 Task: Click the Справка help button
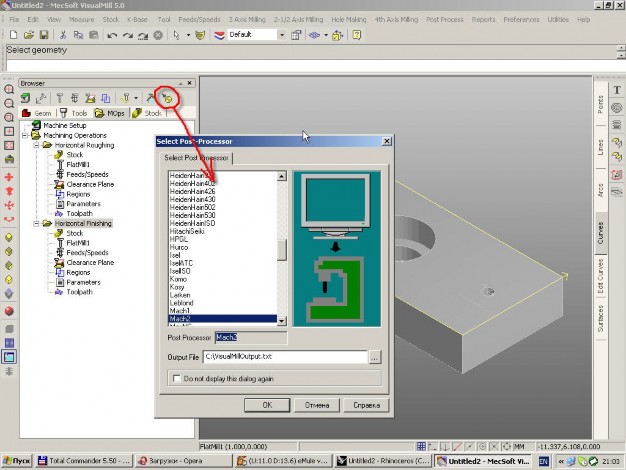(x=366, y=405)
